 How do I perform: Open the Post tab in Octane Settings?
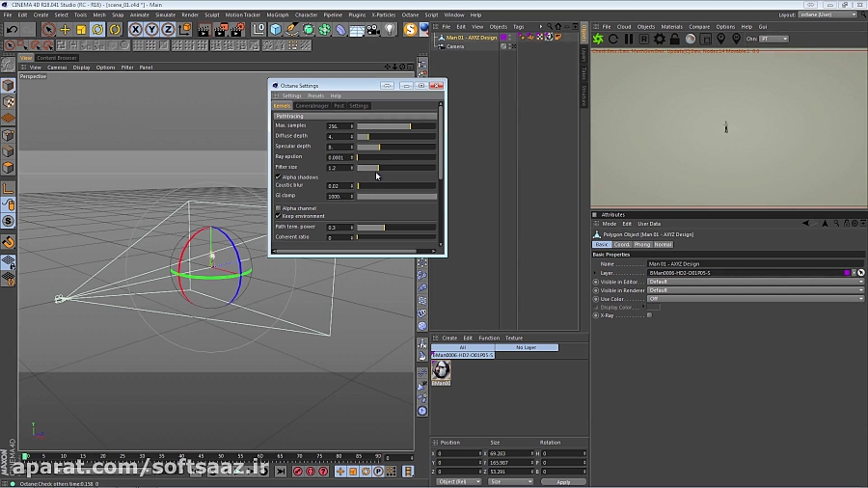(x=339, y=106)
